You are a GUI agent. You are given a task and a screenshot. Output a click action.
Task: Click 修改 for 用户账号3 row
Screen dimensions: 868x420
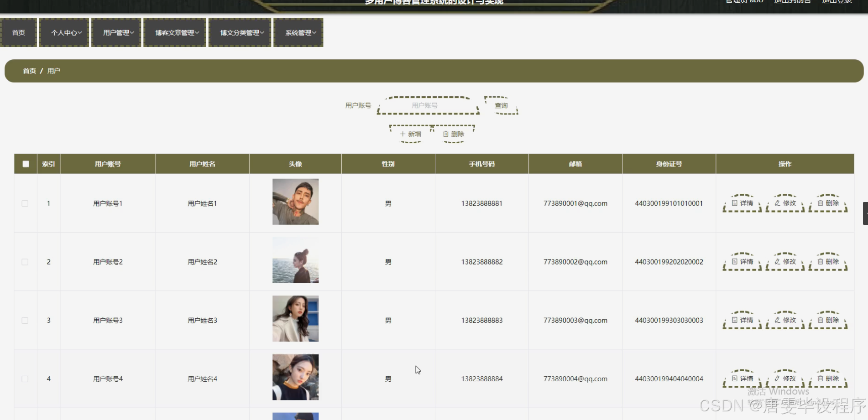tap(785, 320)
